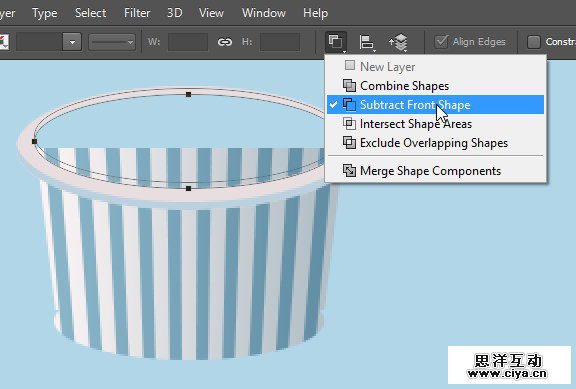The width and height of the screenshot is (576, 389).
Task: Open the Help menu
Action: click(316, 13)
